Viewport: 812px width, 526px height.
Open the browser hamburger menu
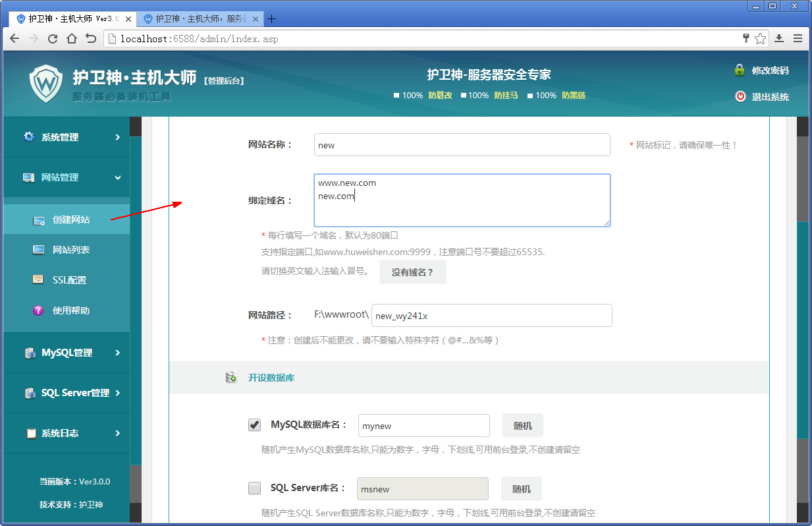click(798, 39)
